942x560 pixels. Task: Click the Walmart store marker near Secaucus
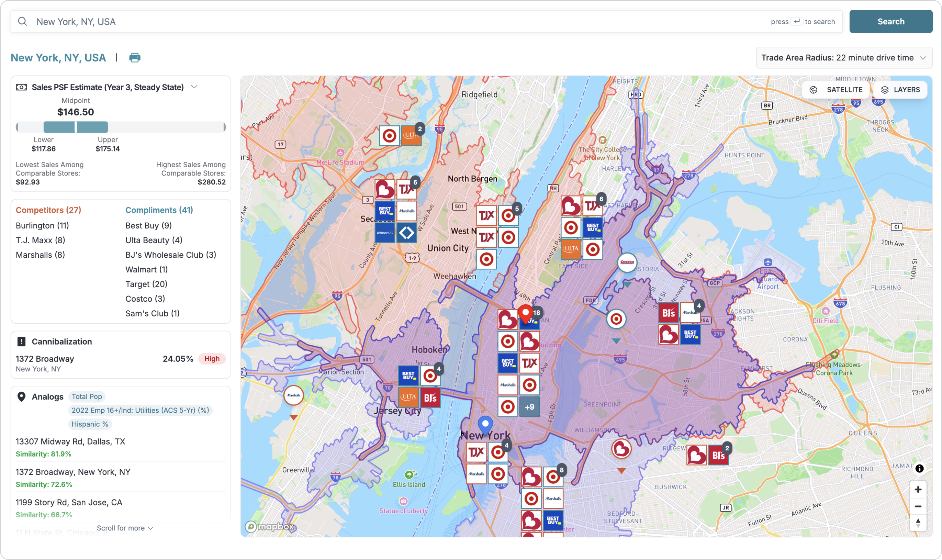tap(384, 233)
